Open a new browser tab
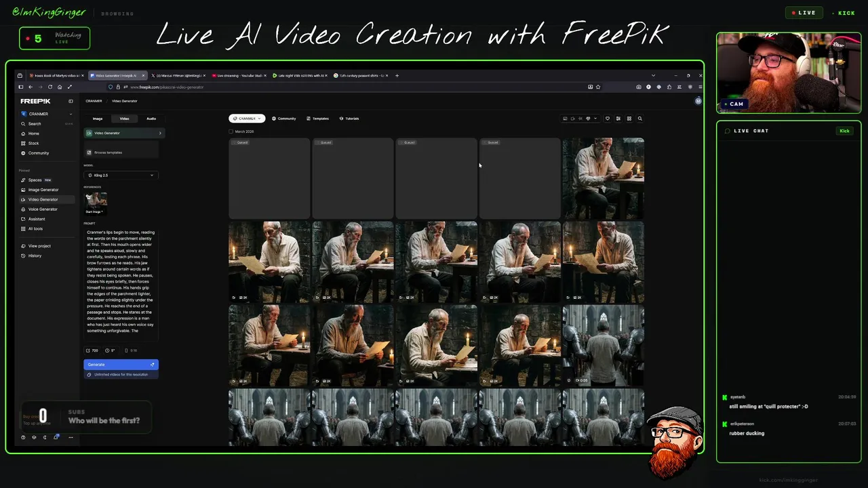The width and height of the screenshot is (868, 488). (397, 76)
